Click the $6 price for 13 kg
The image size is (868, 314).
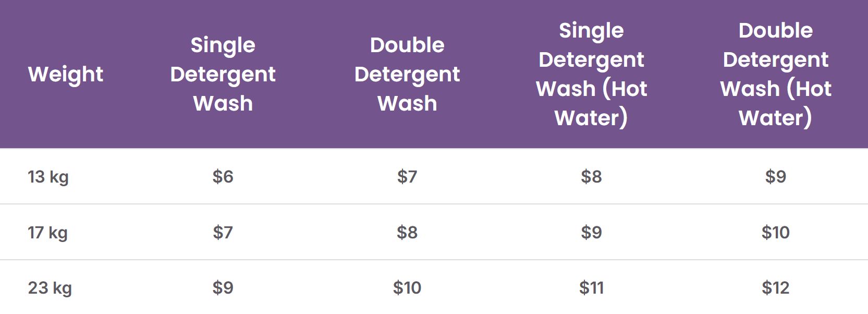(x=223, y=177)
